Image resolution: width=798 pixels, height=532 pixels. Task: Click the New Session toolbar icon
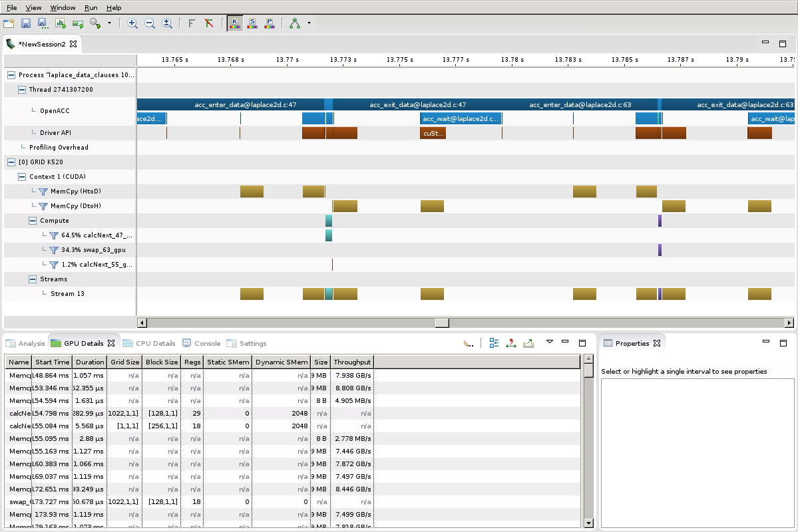(9, 23)
